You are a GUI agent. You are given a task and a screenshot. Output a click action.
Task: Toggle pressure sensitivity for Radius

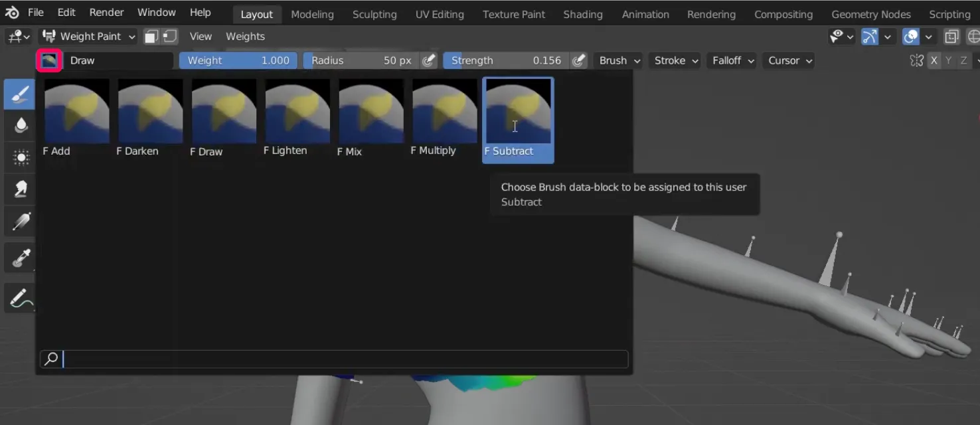point(429,60)
